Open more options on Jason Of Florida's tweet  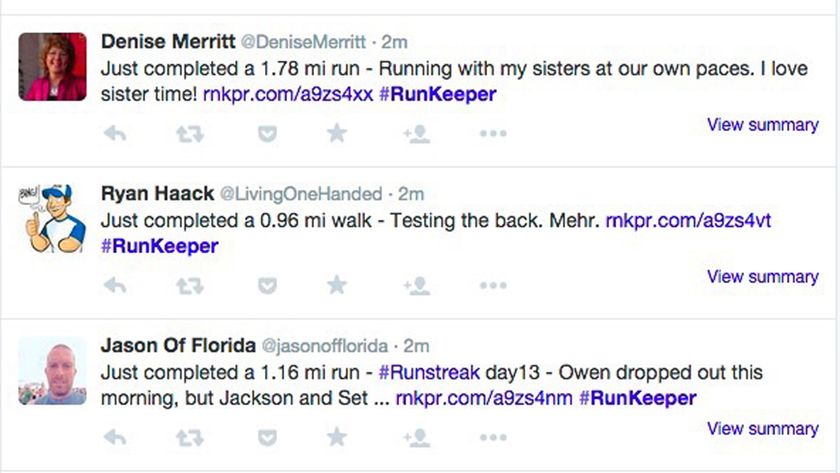coord(493,438)
